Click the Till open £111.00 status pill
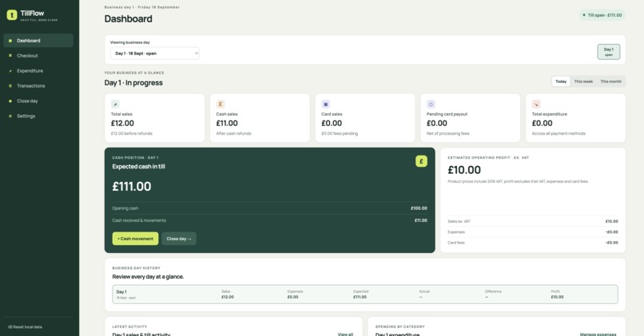644x336 pixels. pos(602,15)
